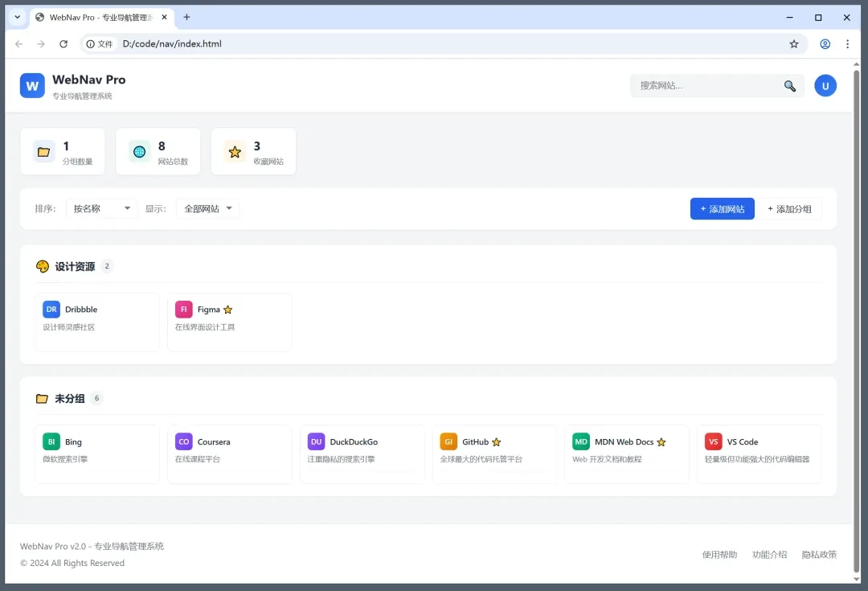Click the Bing BI icon
Viewport: 868px width, 591px height.
click(51, 442)
